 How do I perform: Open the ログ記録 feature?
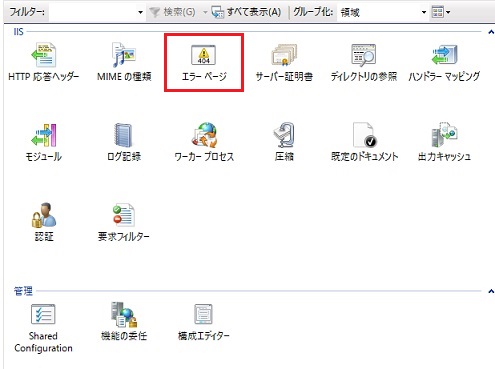(124, 142)
